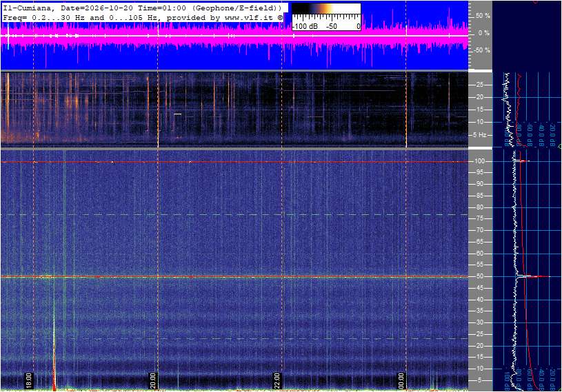Click the 70 Hz tick label
The image size is (562, 392).
[x=479, y=230]
